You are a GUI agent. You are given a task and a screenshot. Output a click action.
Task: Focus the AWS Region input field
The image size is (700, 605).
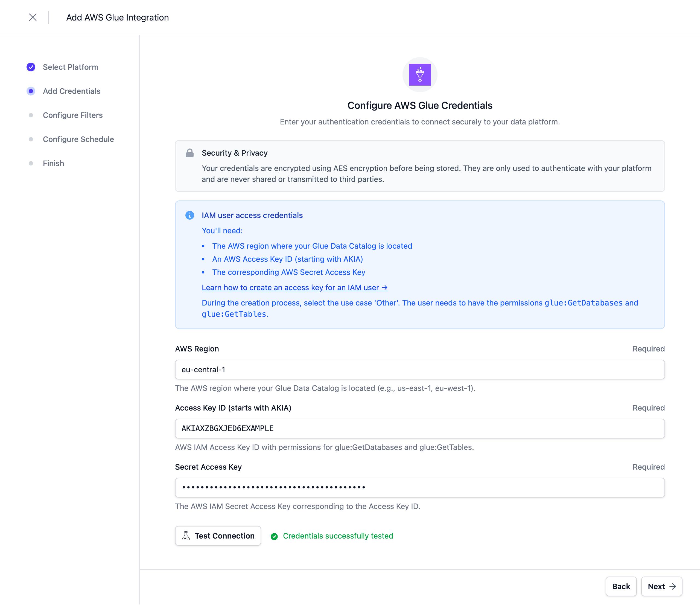420,370
